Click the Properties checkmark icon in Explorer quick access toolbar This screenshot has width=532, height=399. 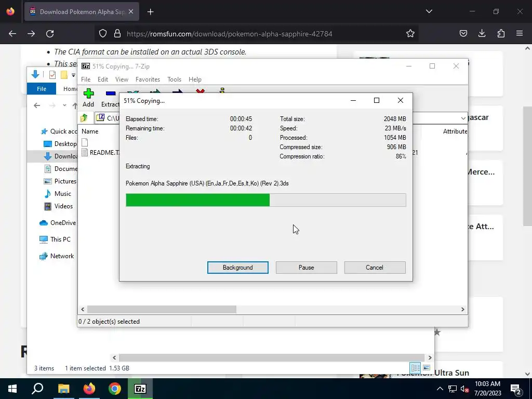(x=52, y=75)
